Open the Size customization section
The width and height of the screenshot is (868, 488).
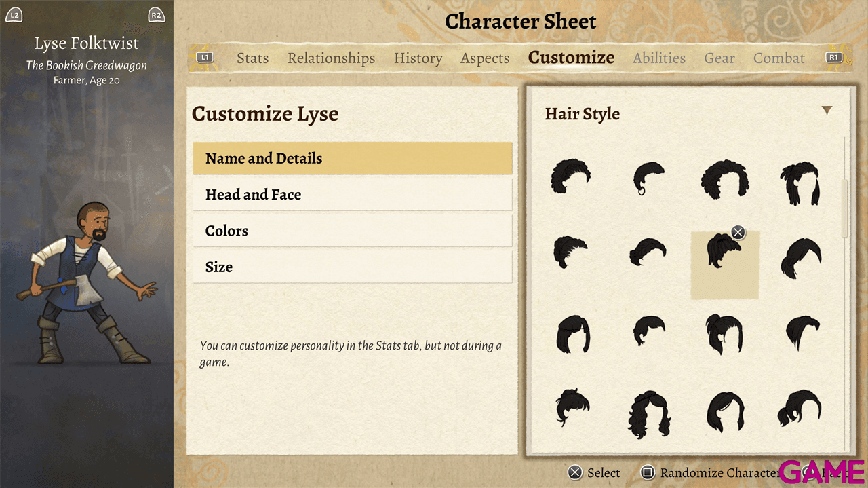pos(353,267)
